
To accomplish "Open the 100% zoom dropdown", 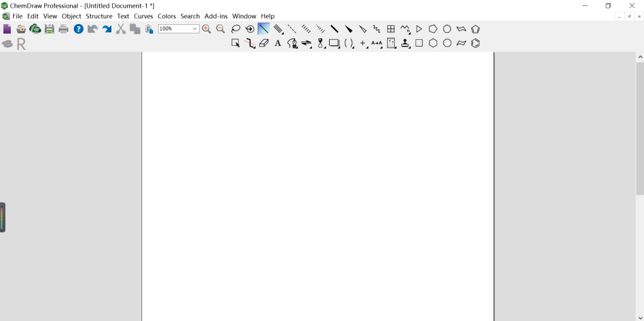I will [x=194, y=29].
